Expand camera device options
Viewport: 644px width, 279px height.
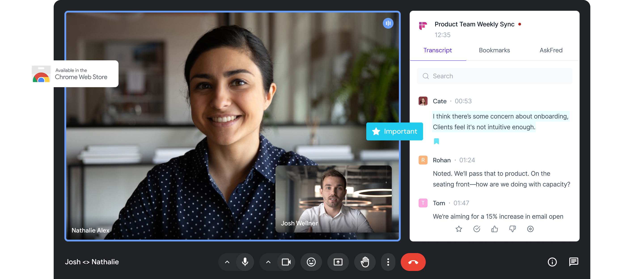point(268,262)
